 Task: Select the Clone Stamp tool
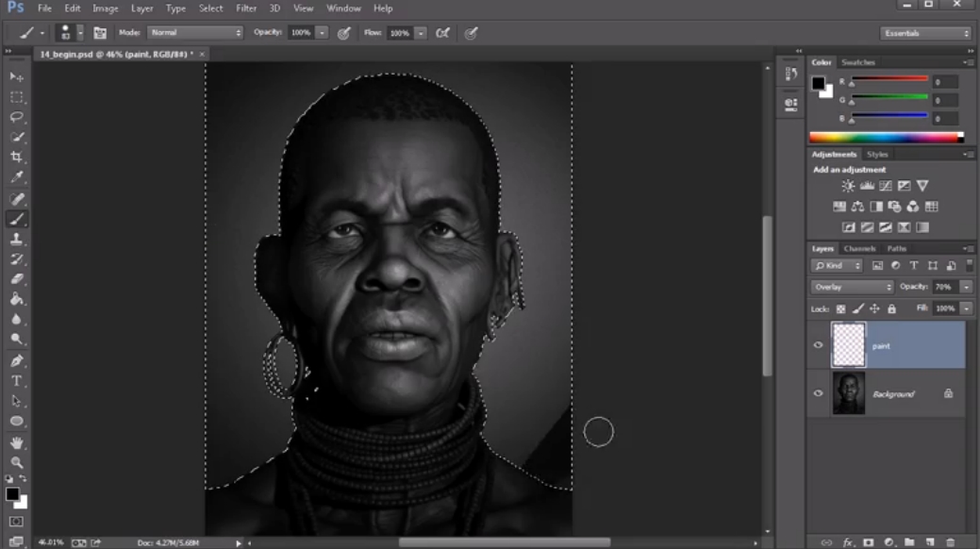click(17, 239)
